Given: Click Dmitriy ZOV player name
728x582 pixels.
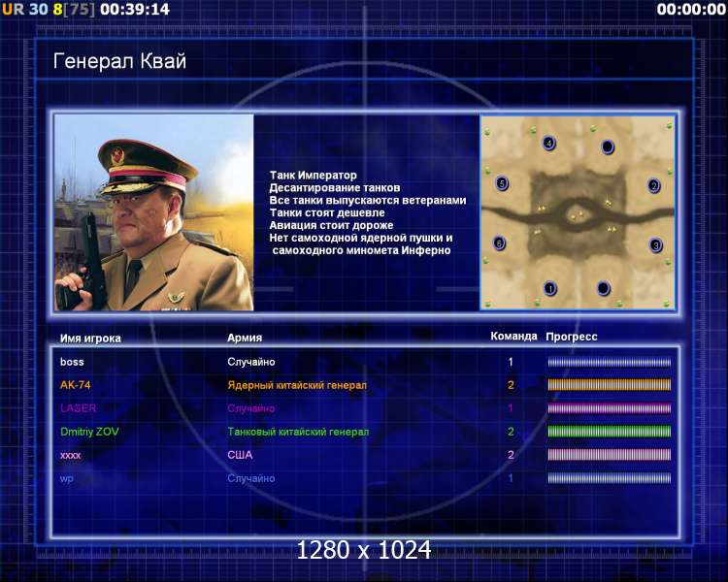Looking at the screenshot, I should [x=89, y=432].
